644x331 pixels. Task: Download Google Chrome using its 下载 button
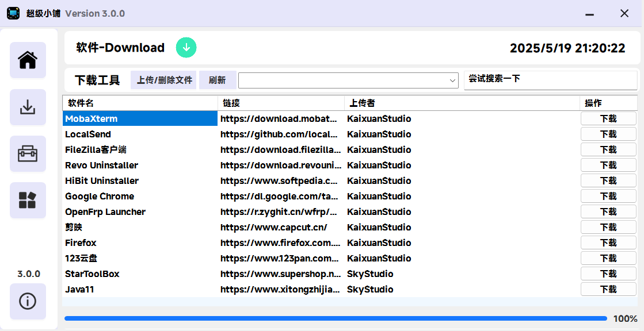(x=608, y=197)
